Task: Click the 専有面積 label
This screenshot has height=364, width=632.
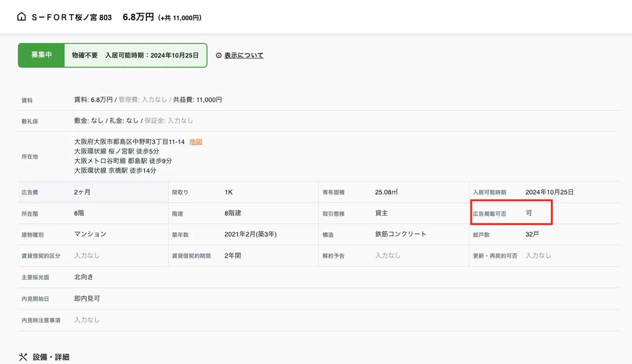Action: tap(333, 193)
